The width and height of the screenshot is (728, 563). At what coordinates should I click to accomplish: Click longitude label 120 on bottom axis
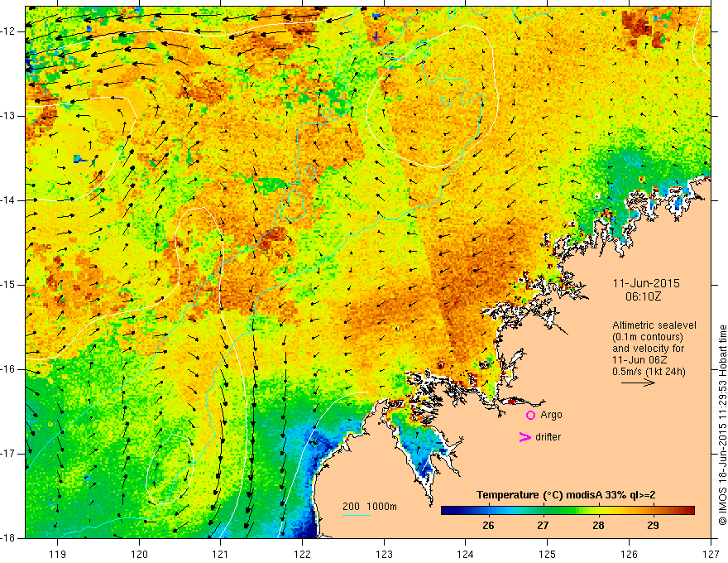coord(139,554)
